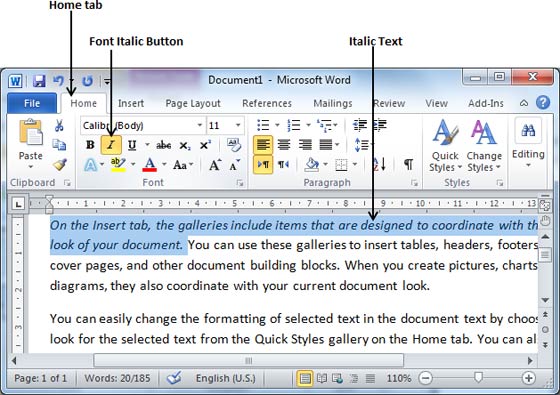Open the font size dropdown
The width and height of the screenshot is (560, 395).
[x=238, y=125]
